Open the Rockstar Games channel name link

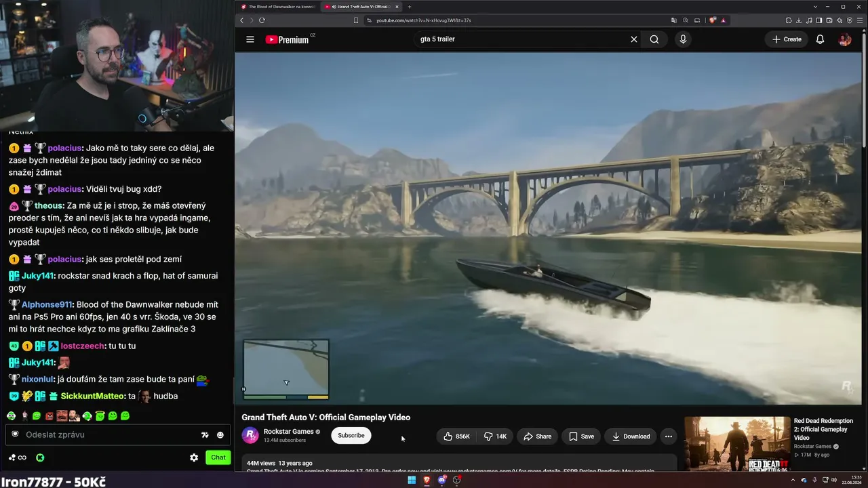[x=288, y=432]
